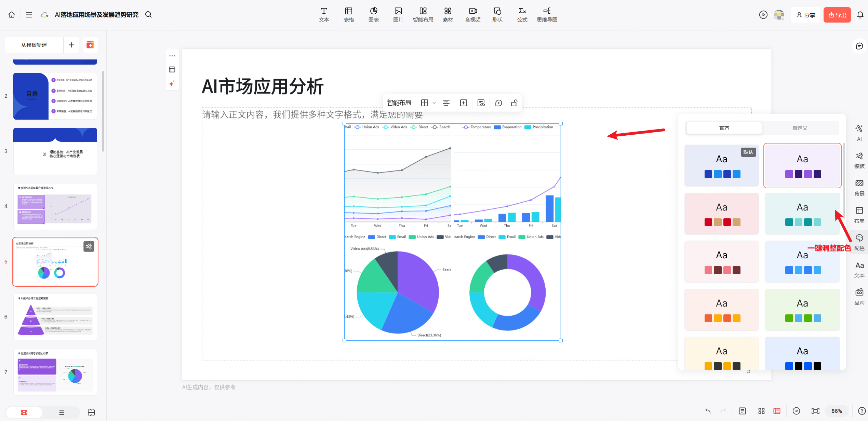Image resolution: width=868 pixels, height=421 pixels.
Task: Open the 配色 color scheme panel
Action: coord(859,242)
